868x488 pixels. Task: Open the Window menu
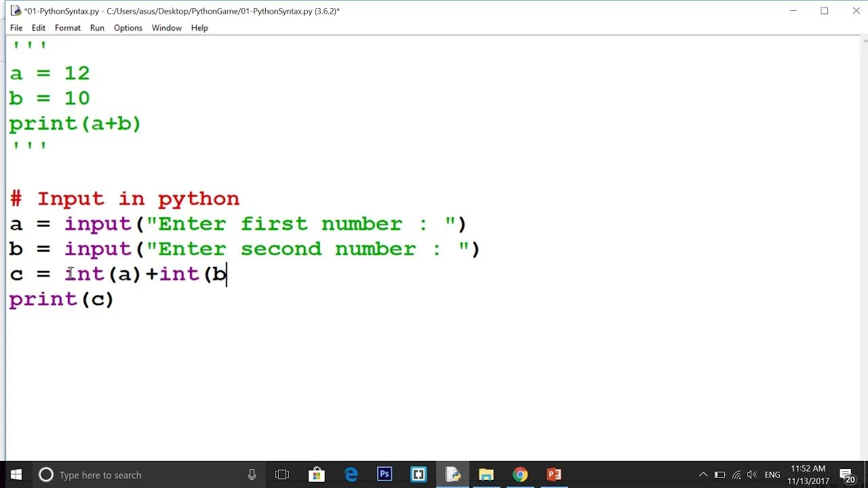pyautogui.click(x=167, y=28)
